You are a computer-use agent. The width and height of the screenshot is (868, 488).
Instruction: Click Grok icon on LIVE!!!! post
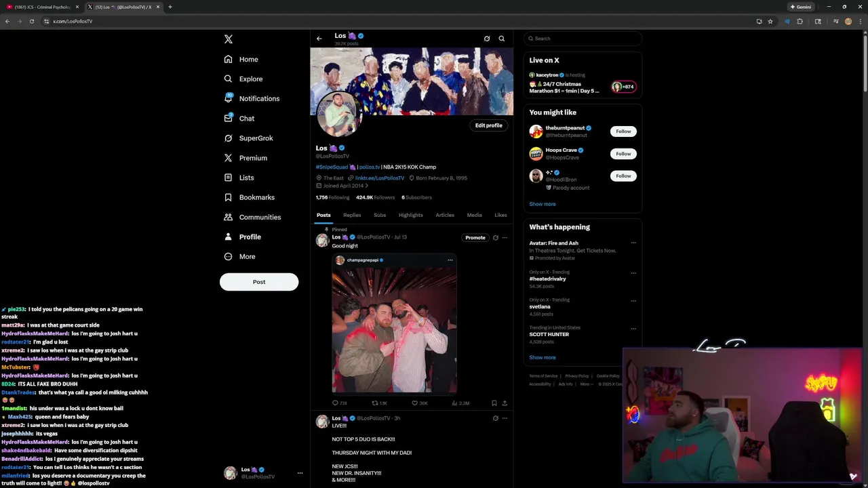pos(495,418)
